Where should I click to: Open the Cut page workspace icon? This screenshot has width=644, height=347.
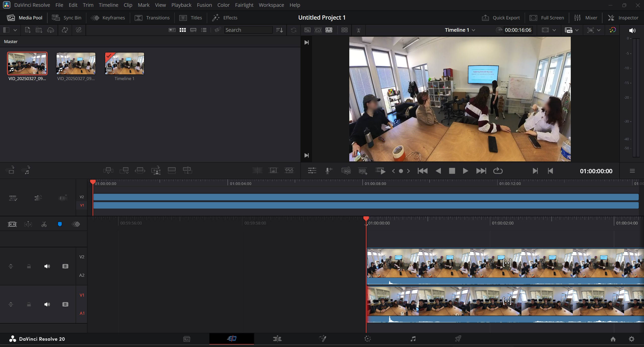click(232, 339)
